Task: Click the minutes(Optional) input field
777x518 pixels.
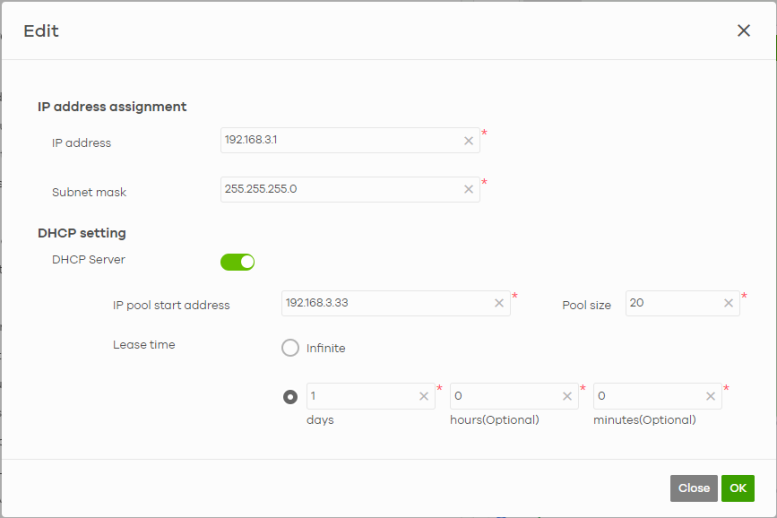Action: click(648, 397)
